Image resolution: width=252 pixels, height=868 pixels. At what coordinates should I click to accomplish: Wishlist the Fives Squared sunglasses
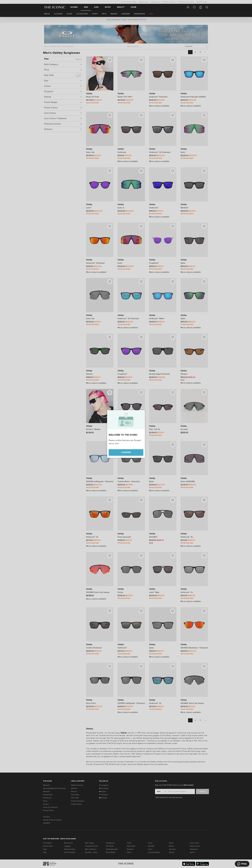(141, 500)
